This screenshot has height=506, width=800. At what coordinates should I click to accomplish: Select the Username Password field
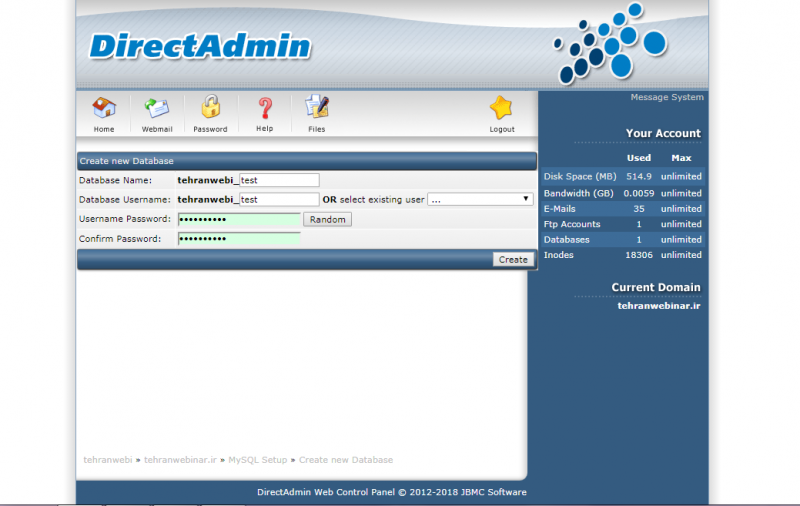[239, 219]
